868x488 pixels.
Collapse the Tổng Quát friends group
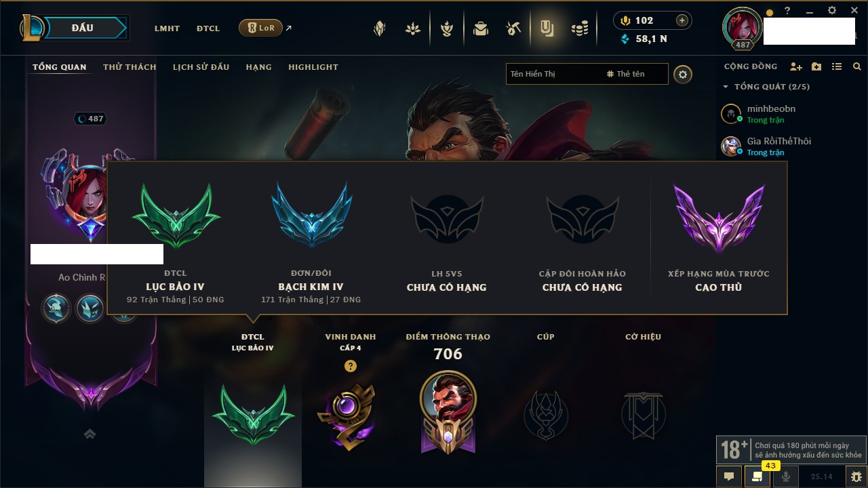coord(726,87)
